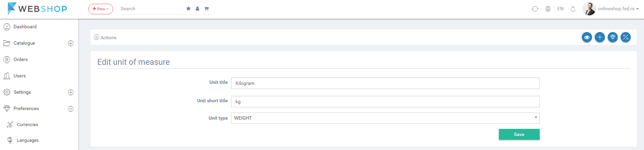Image resolution: width=644 pixels, height=150 pixels.
Task: Open the Unit type WEIGHT dropdown
Action: [385, 118]
